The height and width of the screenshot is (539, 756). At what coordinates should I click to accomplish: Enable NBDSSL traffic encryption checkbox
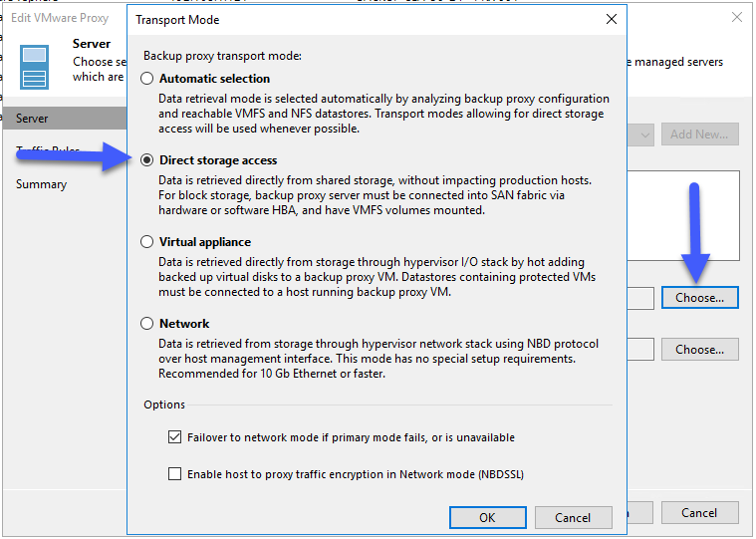174,474
